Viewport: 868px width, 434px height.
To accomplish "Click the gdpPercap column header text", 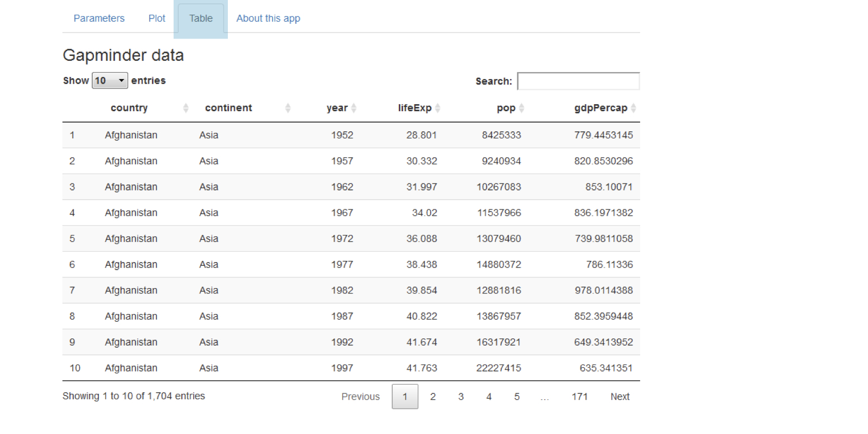I will point(601,108).
